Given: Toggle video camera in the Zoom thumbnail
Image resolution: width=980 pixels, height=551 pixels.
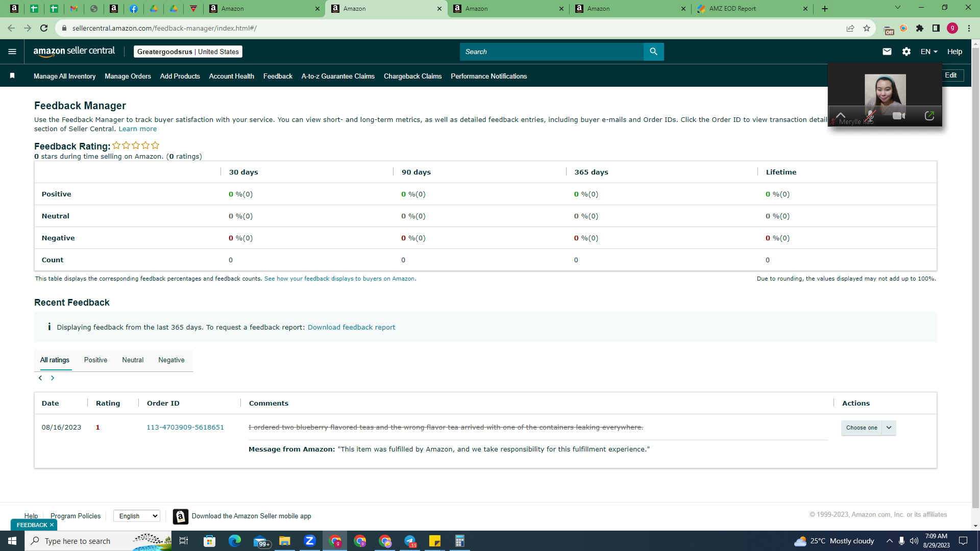Looking at the screenshot, I should (x=899, y=116).
